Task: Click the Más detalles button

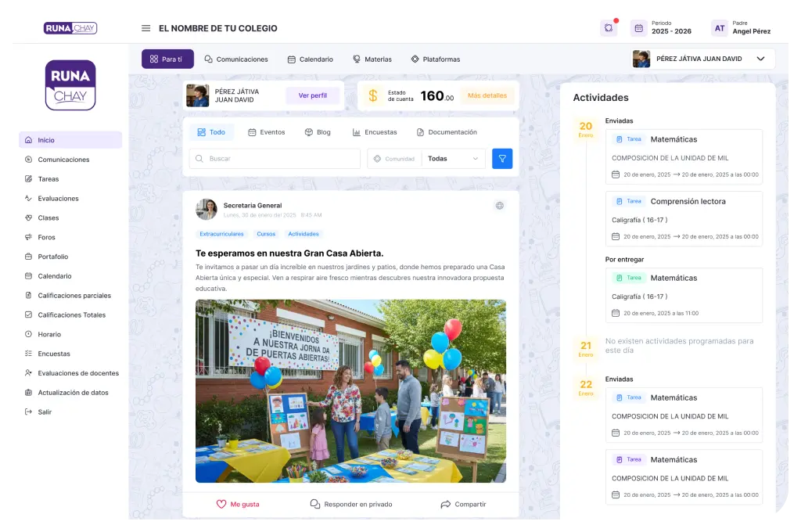Action: tap(487, 95)
